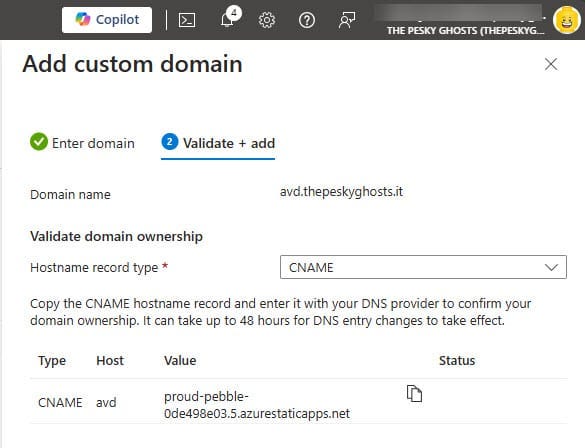Screen dimensions: 585x448
Task: Open the Copilot button
Action: [x=107, y=20]
